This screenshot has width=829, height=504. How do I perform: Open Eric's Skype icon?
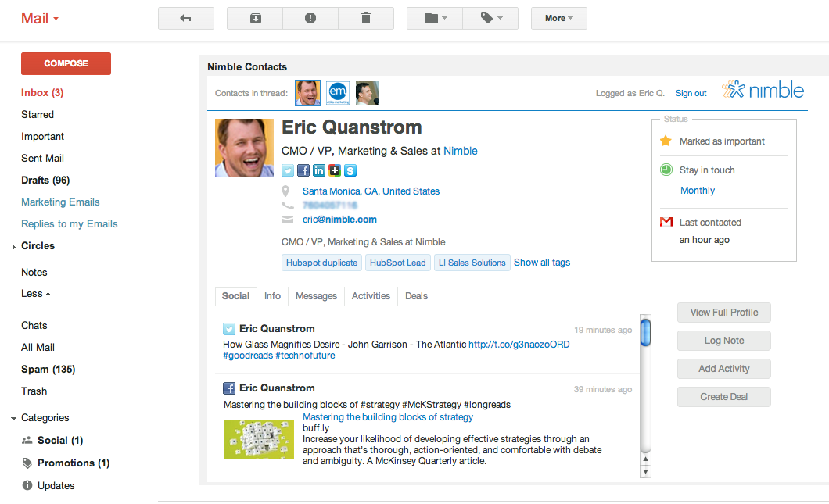(350, 170)
